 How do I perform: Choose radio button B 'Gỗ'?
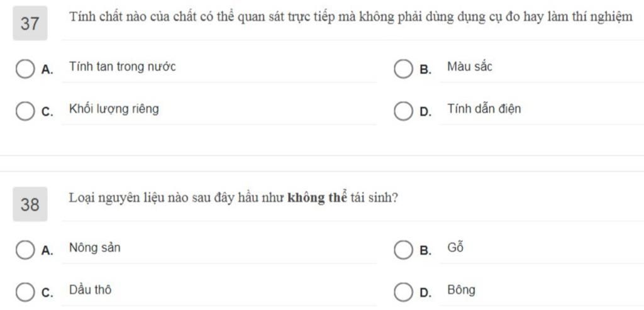403,250
